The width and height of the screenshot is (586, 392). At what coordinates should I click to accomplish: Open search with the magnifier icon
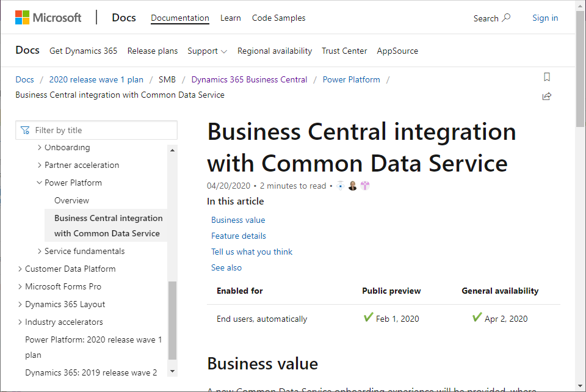(x=506, y=18)
